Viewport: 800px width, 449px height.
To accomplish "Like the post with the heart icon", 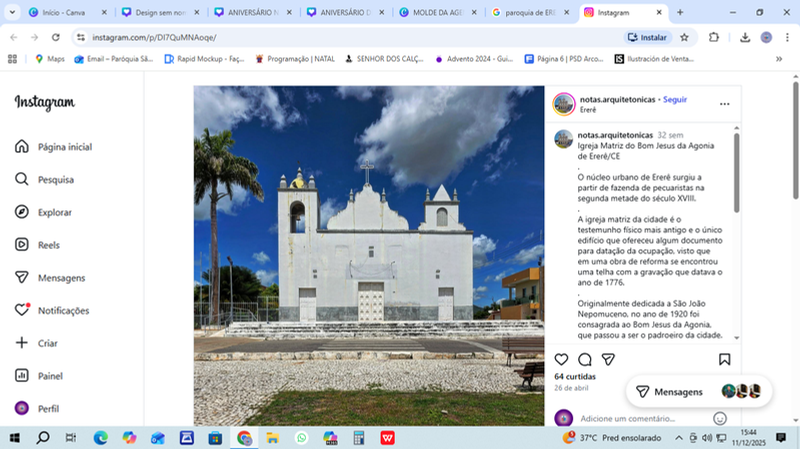I will point(561,360).
